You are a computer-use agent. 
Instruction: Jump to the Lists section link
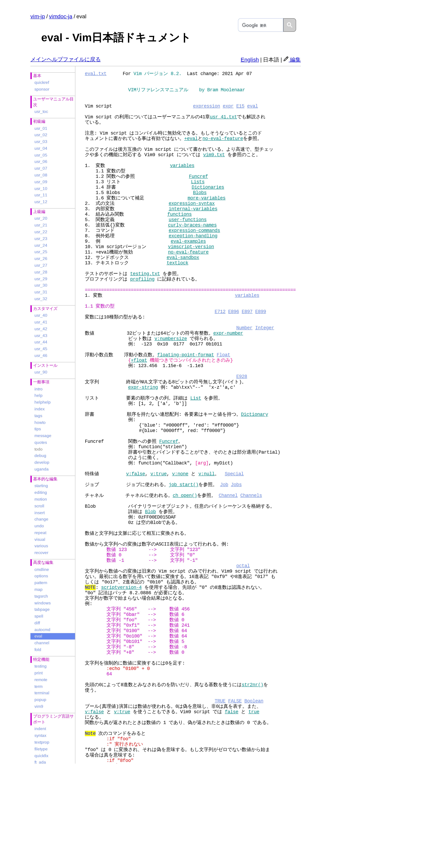pyautogui.click(x=198, y=182)
